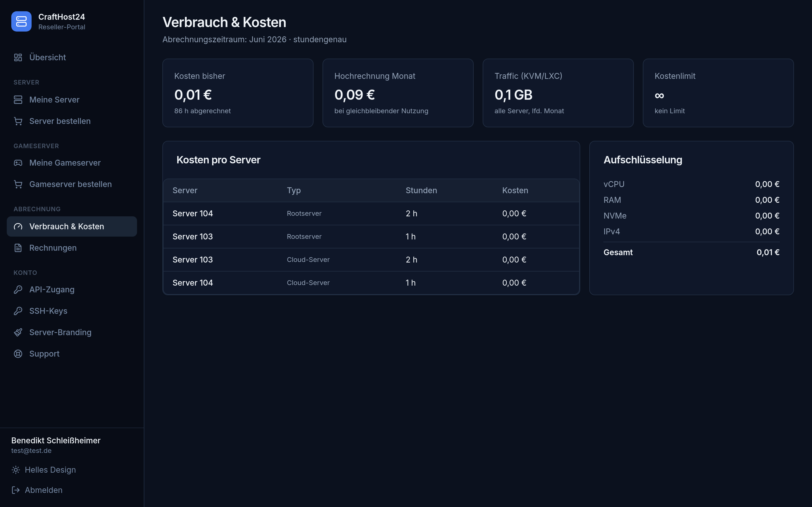Click the API-Zugang key icon

pos(18,289)
